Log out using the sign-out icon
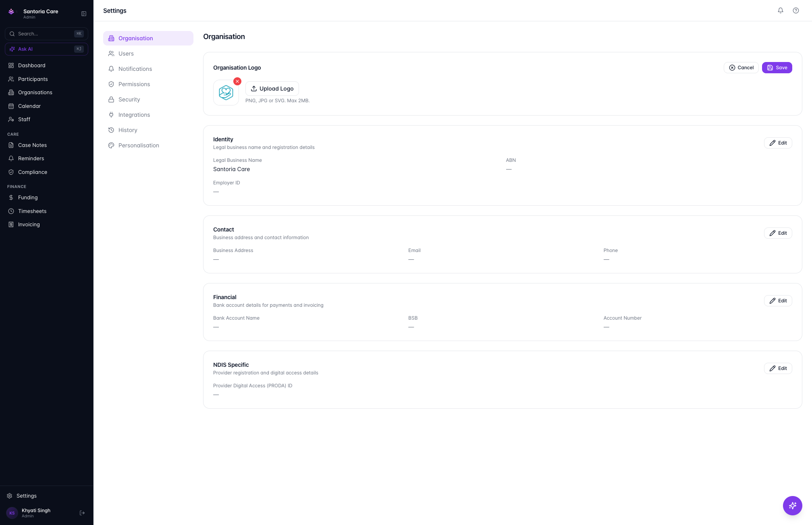812x525 pixels. (82, 513)
